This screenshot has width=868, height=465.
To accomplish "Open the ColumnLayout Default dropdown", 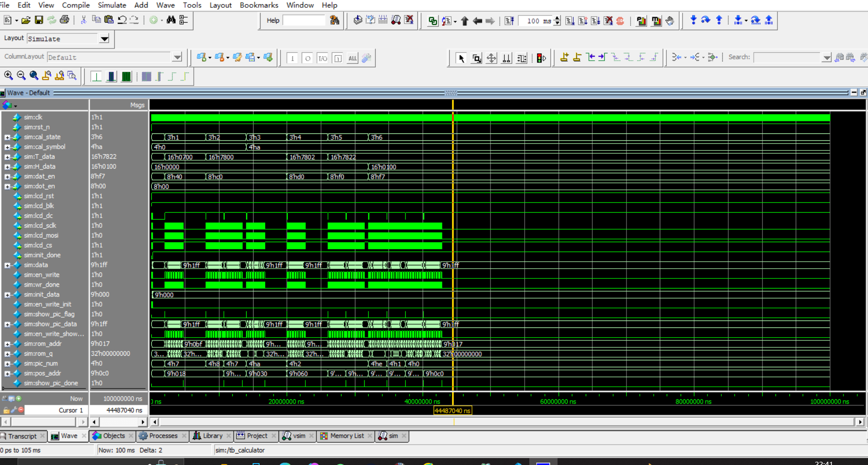I will coord(177,57).
